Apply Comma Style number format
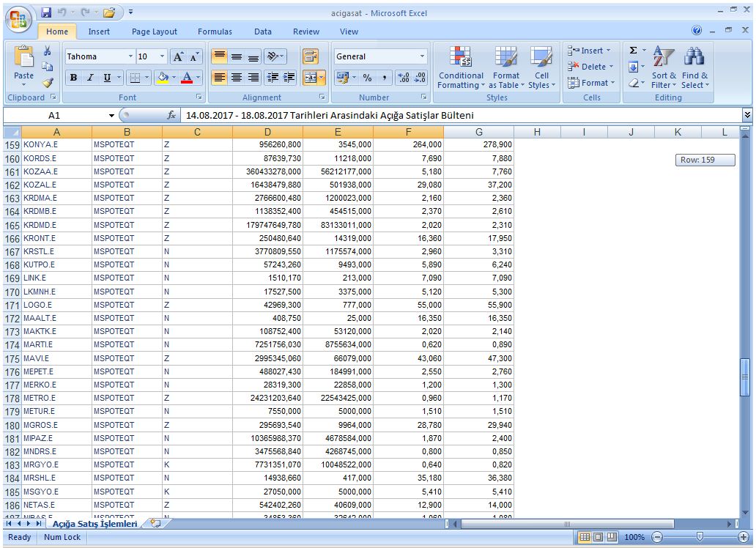 pyautogui.click(x=385, y=77)
